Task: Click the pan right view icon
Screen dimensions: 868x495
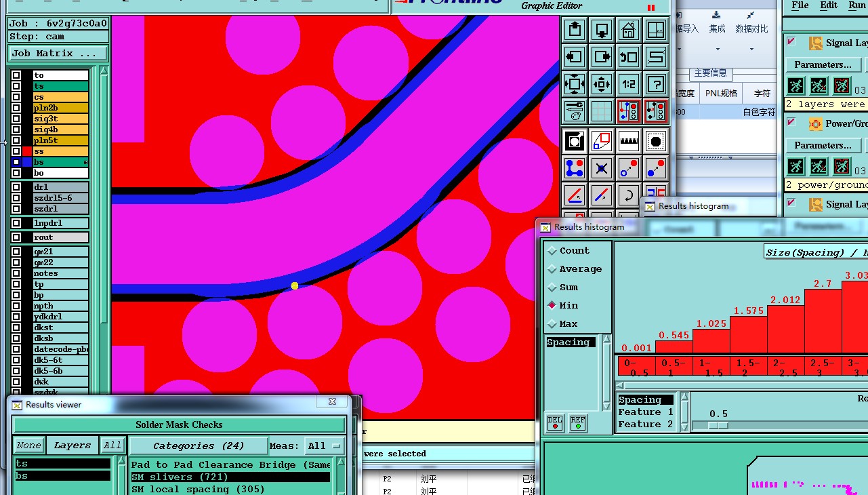Action: pos(602,57)
